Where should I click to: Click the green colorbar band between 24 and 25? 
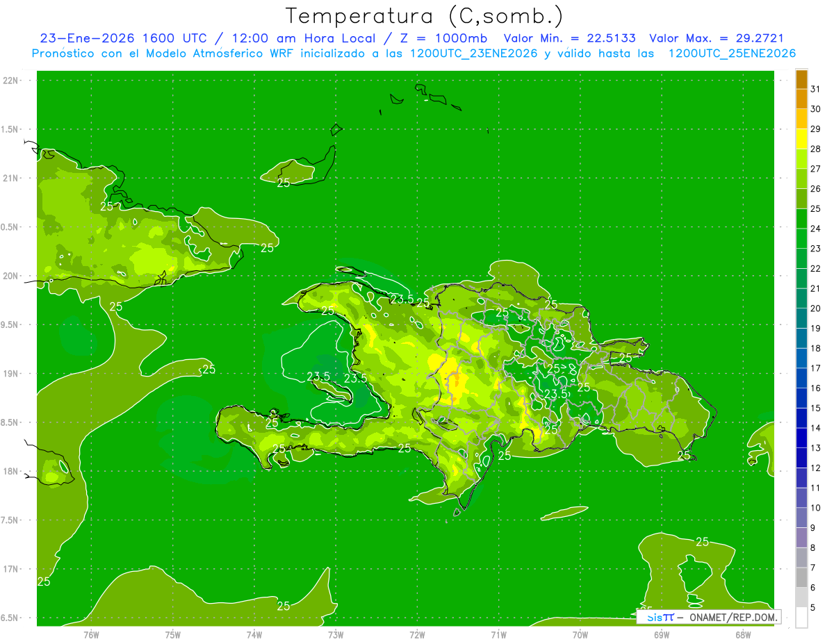coord(801,218)
